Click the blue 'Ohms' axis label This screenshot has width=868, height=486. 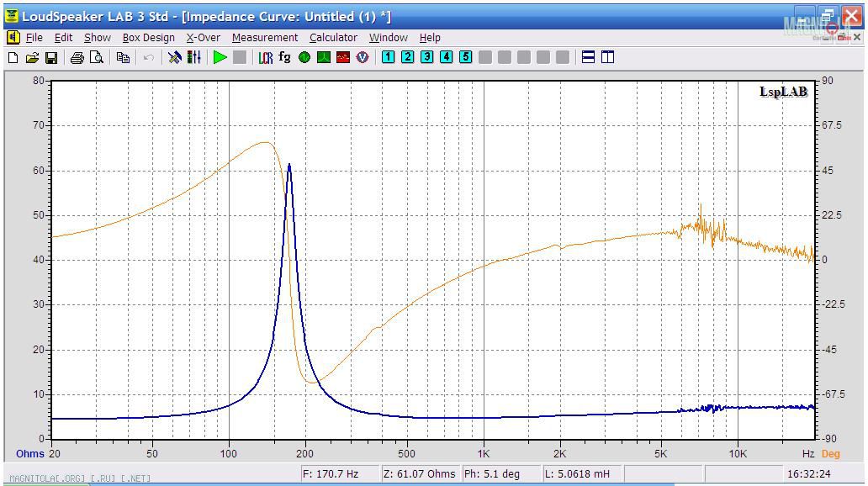(x=30, y=454)
